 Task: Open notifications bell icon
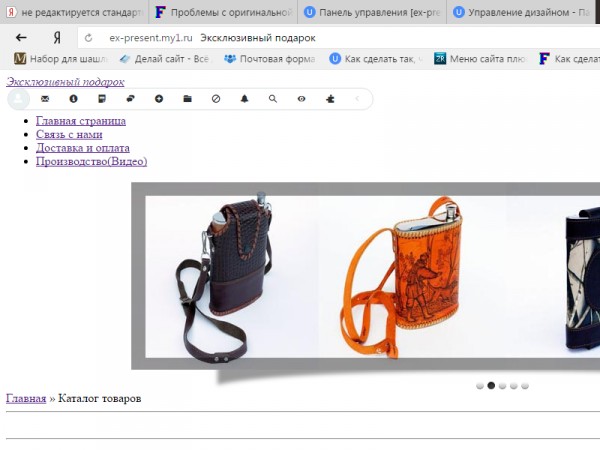(x=245, y=99)
